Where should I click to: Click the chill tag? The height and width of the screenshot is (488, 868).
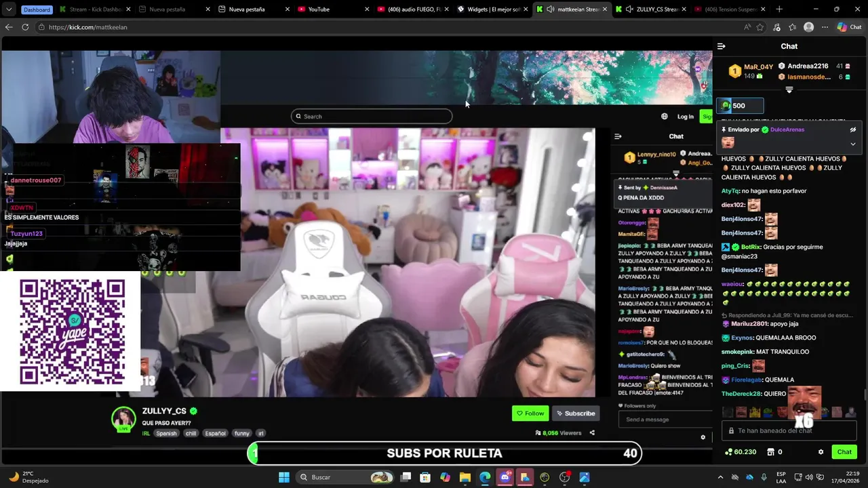(191, 433)
